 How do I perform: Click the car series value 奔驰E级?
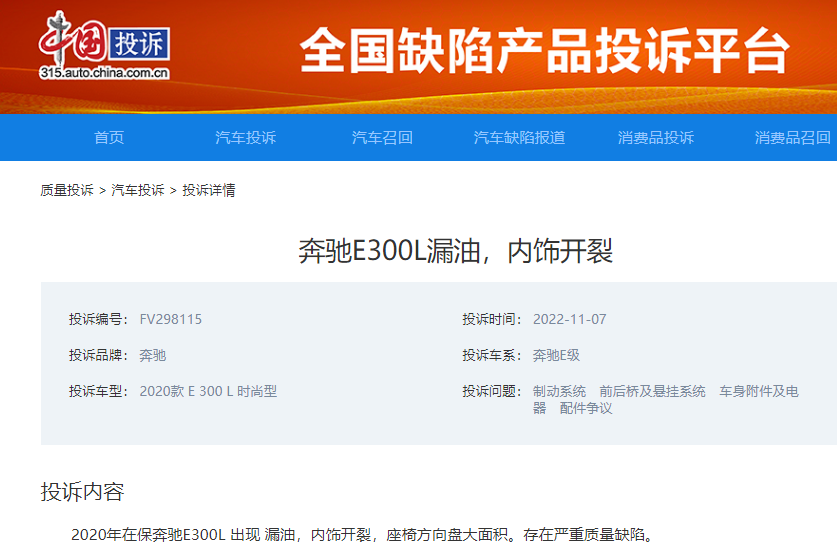pyautogui.click(x=556, y=355)
